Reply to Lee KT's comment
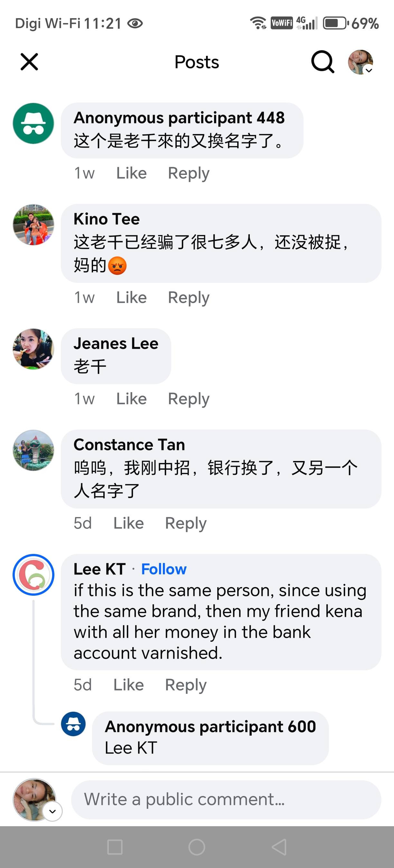This screenshot has height=868, width=394. pos(185,685)
